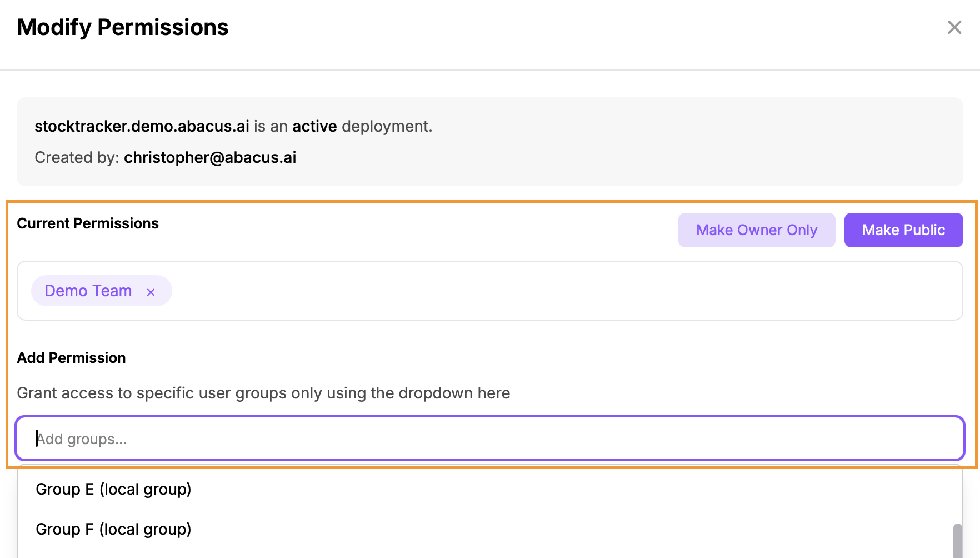980x558 pixels.
Task: Click the Modify Permissions dialog title
Action: (x=123, y=27)
